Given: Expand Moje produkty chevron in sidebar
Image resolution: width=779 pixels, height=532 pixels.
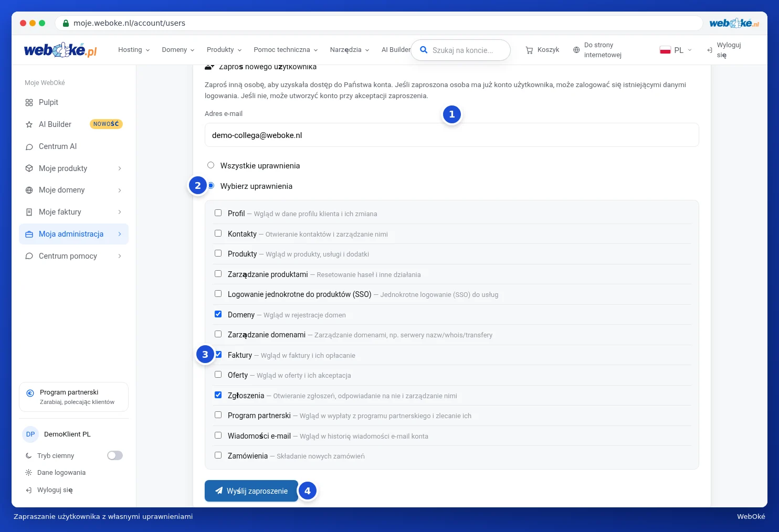Looking at the screenshot, I should (x=120, y=168).
